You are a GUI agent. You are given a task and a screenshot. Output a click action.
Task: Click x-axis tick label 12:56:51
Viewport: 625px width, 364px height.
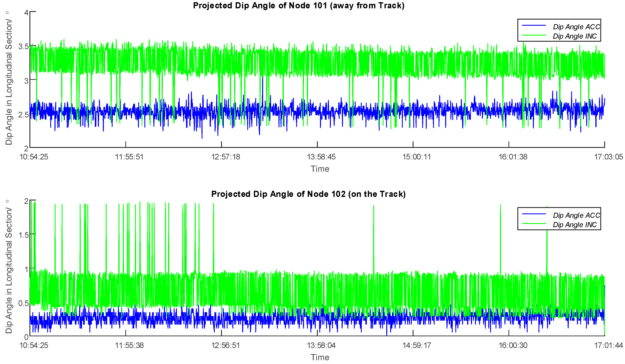point(225,345)
